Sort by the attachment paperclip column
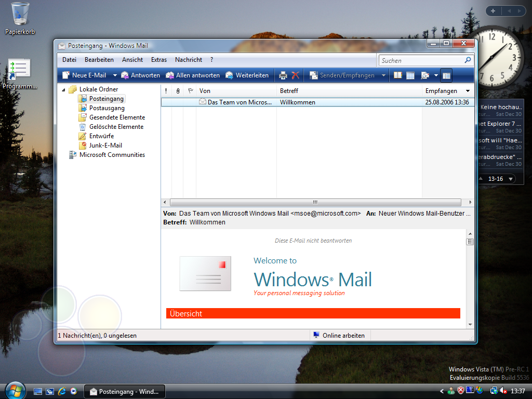532x399 pixels. [178, 91]
